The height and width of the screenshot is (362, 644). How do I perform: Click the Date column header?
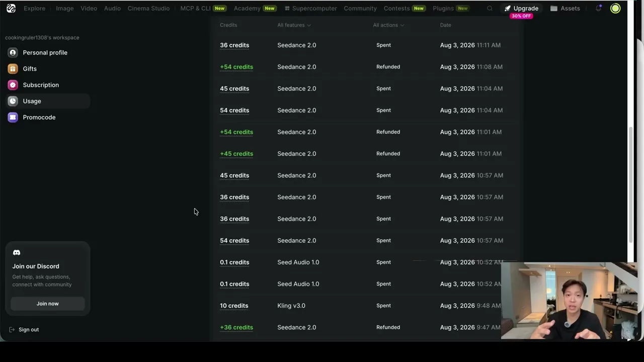tap(446, 25)
